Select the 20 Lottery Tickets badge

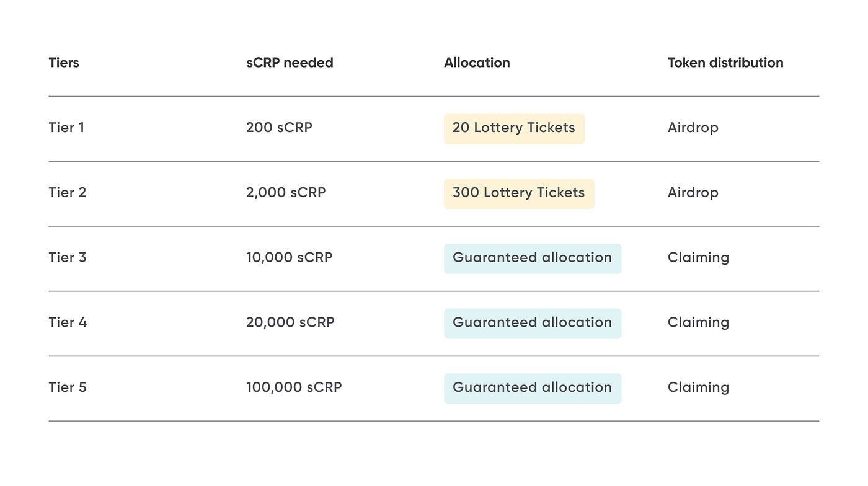click(x=514, y=128)
